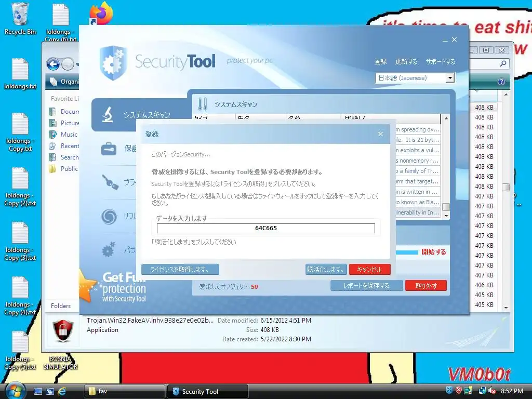532x399 pixels.
Task: Click taskbar clock 8:52 PM
Action: (x=512, y=391)
